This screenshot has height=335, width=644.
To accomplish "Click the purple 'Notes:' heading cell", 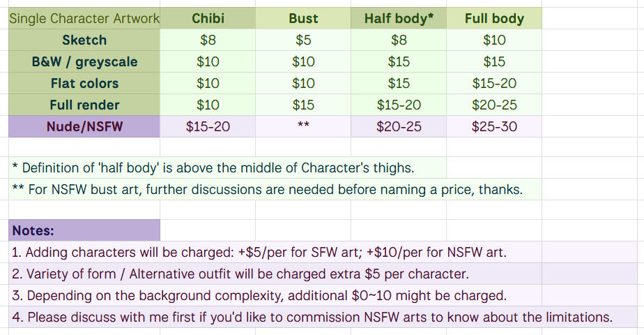I will click(84, 230).
